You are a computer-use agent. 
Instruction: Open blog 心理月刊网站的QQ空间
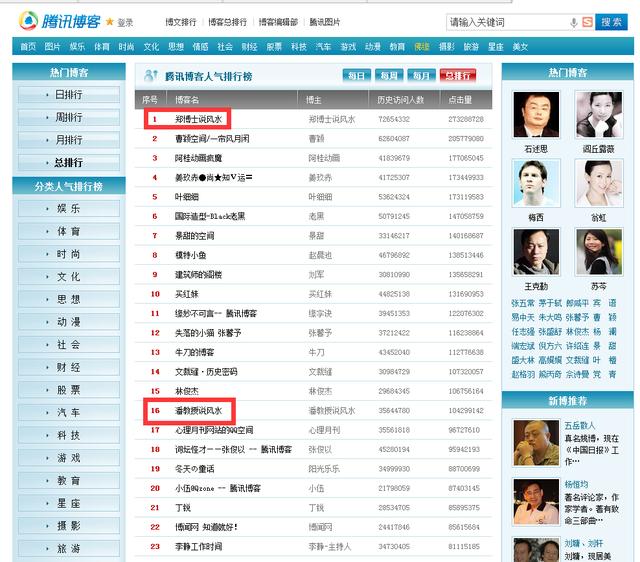(x=214, y=430)
